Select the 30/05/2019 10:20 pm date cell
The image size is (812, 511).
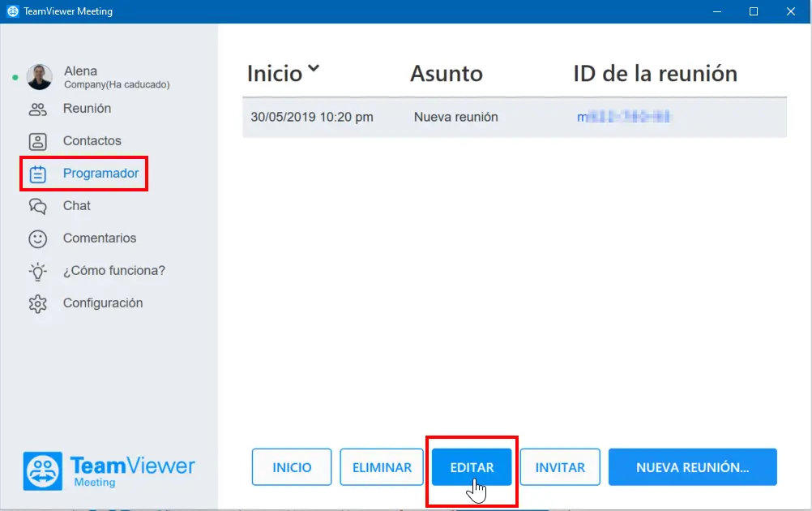tap(312, 117)
